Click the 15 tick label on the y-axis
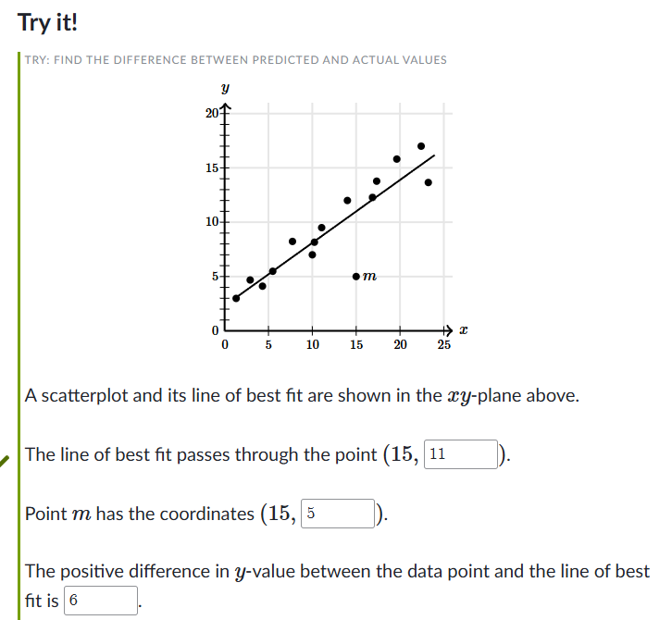The height and width of the screenshot is (620, 672). [x=210, y=168]
